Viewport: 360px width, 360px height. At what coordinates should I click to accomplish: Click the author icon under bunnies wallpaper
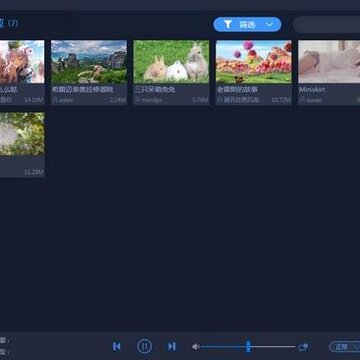[x=138, y=100]
